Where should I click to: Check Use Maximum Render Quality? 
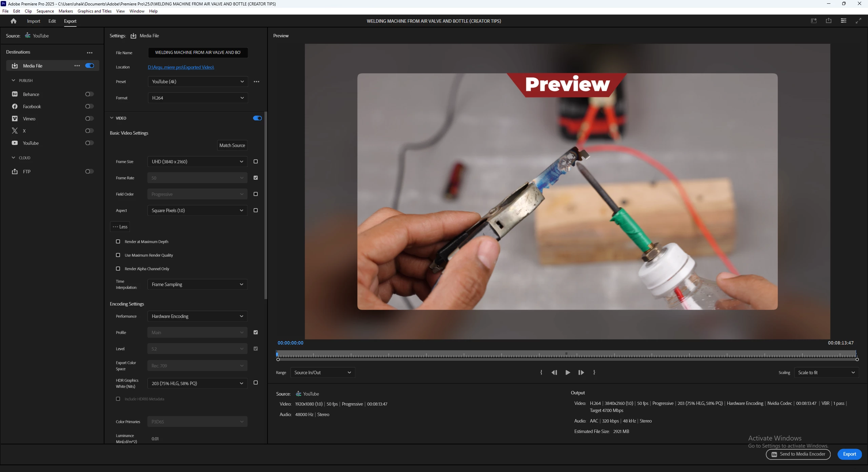pos(118,255)
